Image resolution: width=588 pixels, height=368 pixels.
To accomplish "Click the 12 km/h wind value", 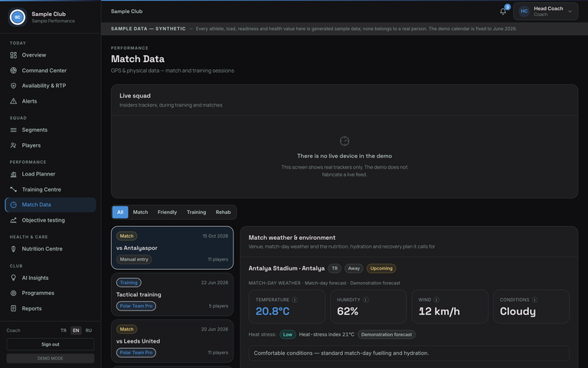I will [x=439, y=311].
